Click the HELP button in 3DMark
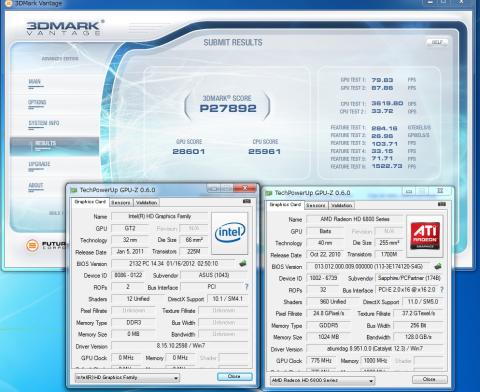 [x=437, y=42]
